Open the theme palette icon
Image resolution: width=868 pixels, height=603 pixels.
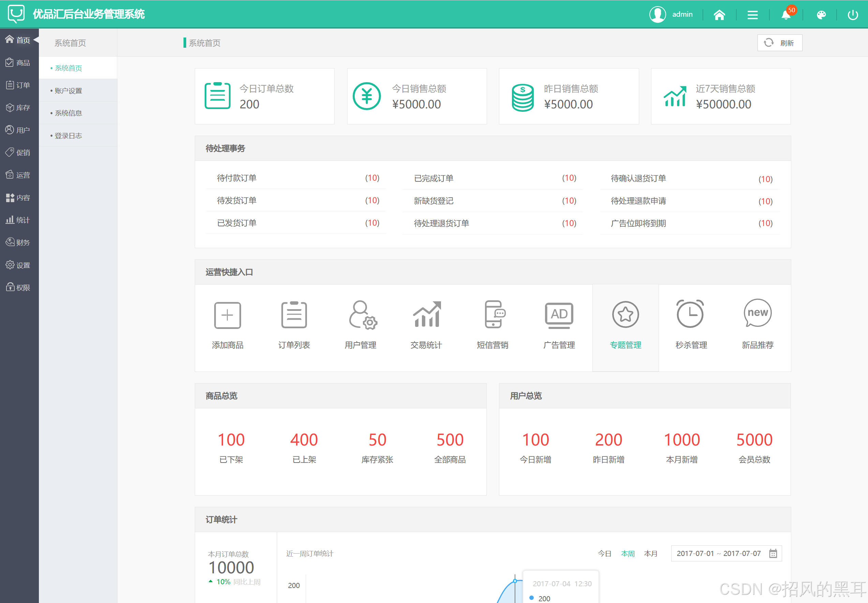coord(821,15)
